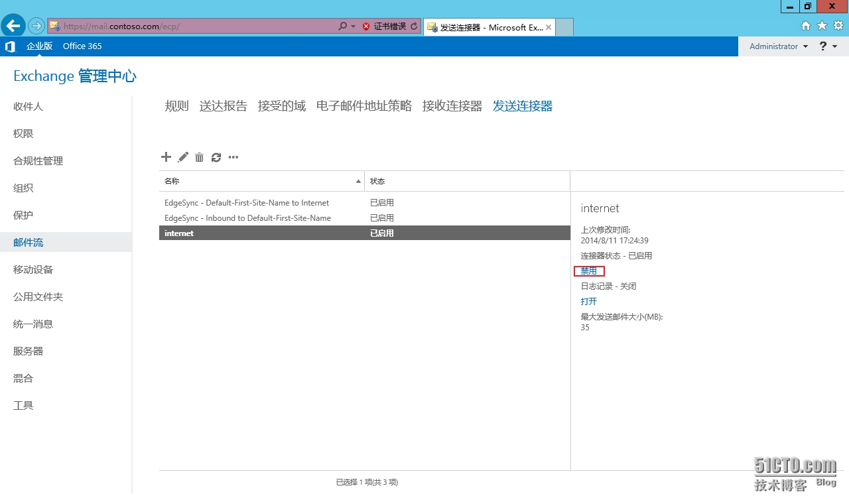This screenshot has height=504, width=849.
Task: Click the browser back arrow button
Action: (x=13, y=26)
